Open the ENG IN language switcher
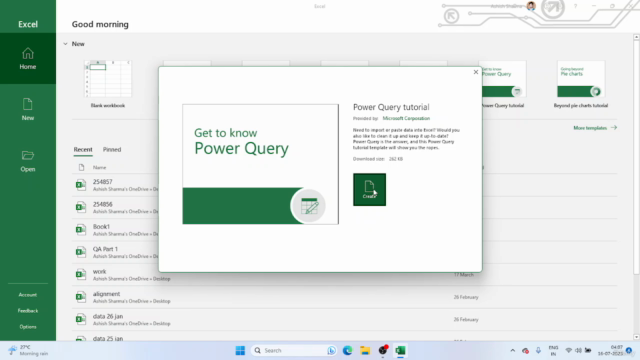640x360 pixels. (553, 350)
